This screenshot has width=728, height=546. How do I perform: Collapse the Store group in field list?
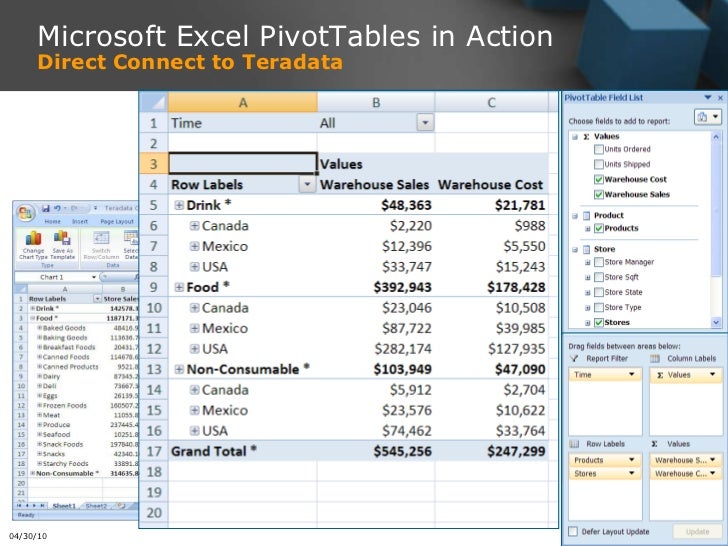tap(575, 249)
